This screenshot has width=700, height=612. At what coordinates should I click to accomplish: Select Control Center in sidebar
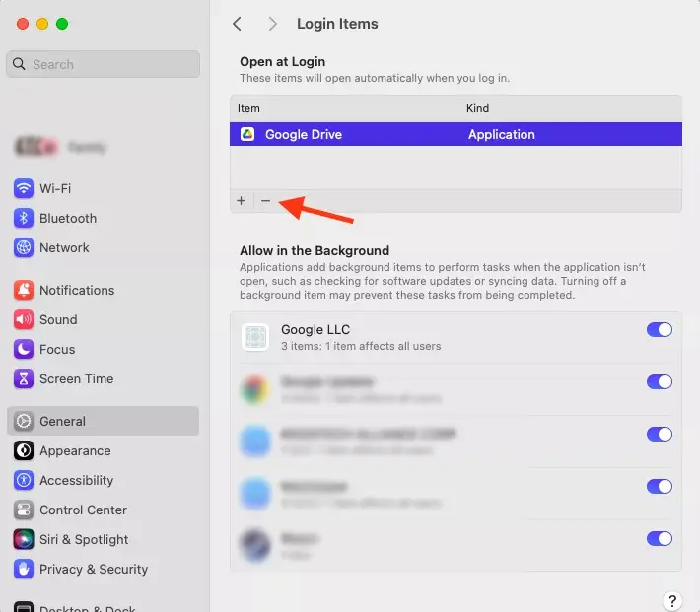[103, 510]
